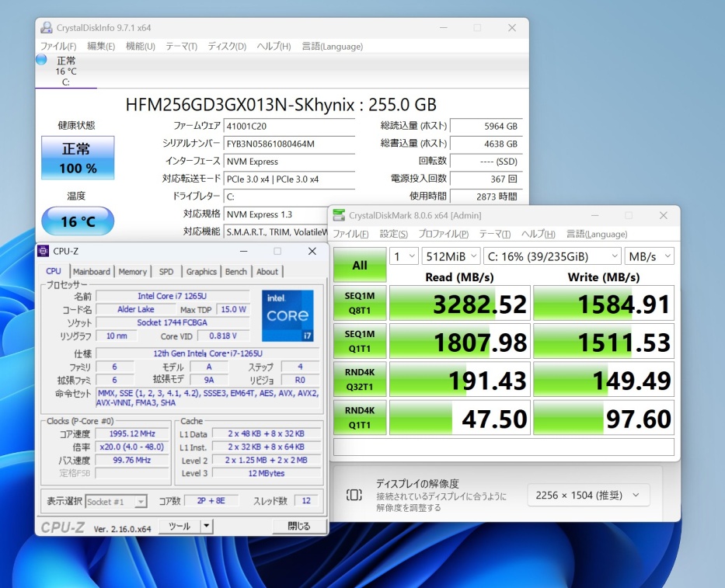Click the Intel Core i7 logo
Screen dimensions: 725x588
(x=288, y=315)
